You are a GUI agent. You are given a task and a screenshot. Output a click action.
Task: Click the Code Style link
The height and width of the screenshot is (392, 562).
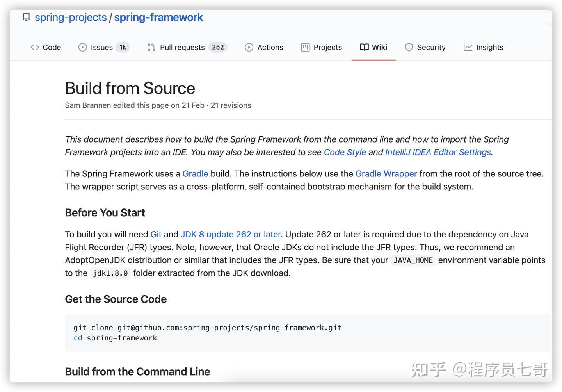click(345, 152)
